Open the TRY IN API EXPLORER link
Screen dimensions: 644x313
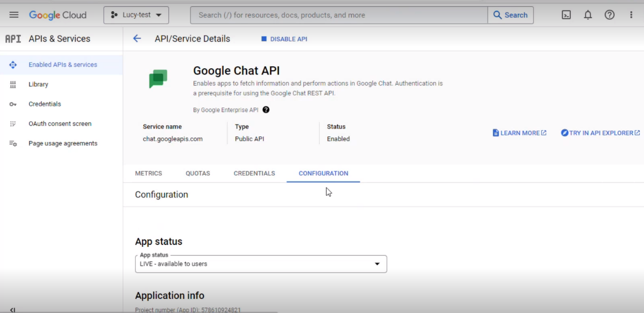coord(600,133)
